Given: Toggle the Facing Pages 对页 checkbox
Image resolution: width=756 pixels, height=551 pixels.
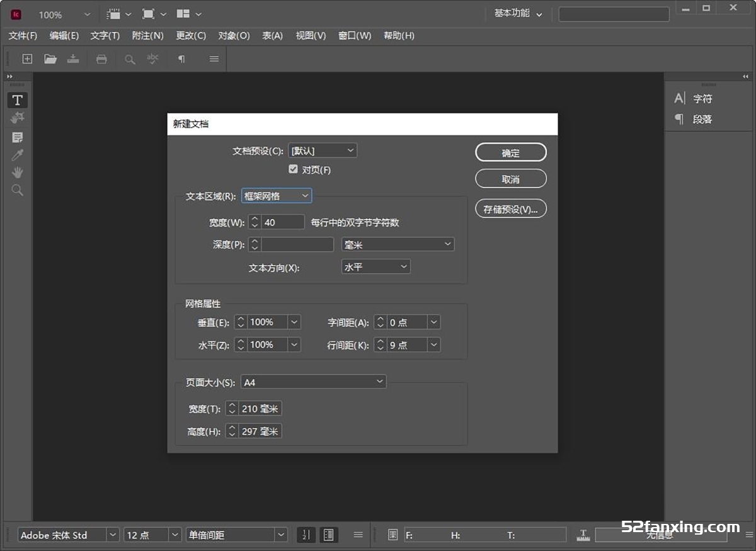Looking at the screenshot, I should click(x=293, y=169).
